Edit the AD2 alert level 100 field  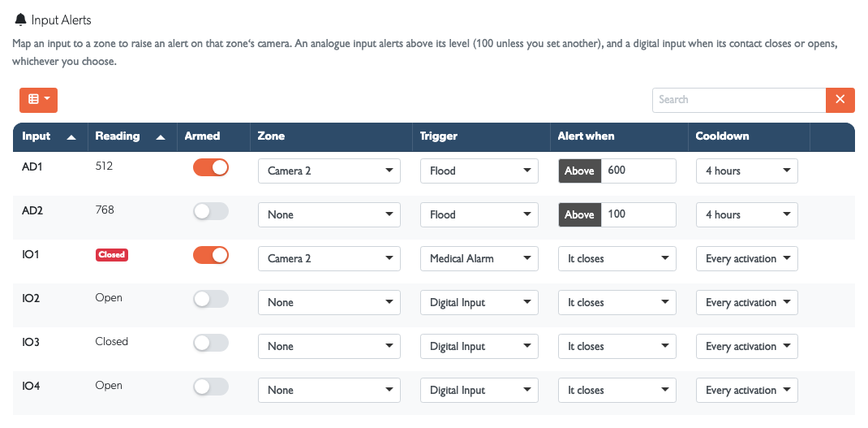pyautogui.click(x=638, y=214)
